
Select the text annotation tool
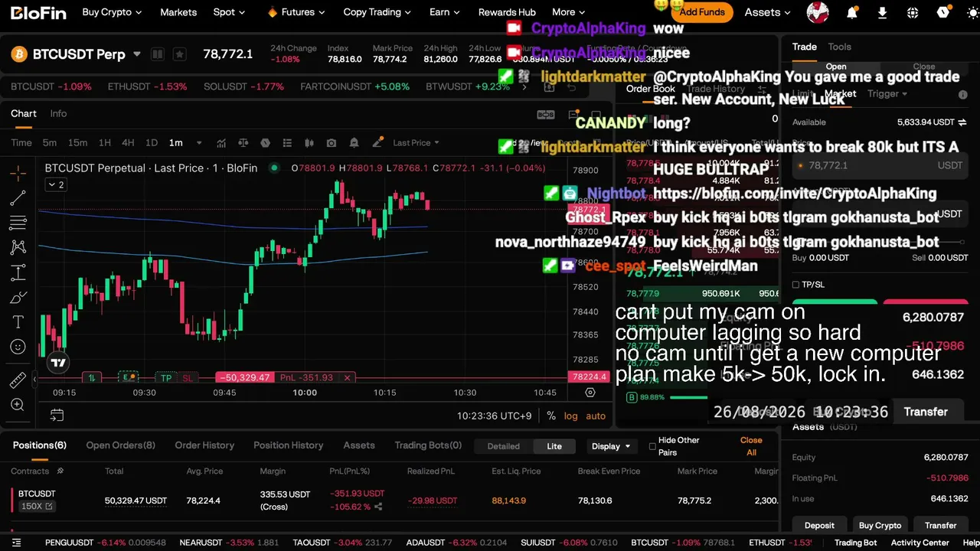click(x=18, y=321)
